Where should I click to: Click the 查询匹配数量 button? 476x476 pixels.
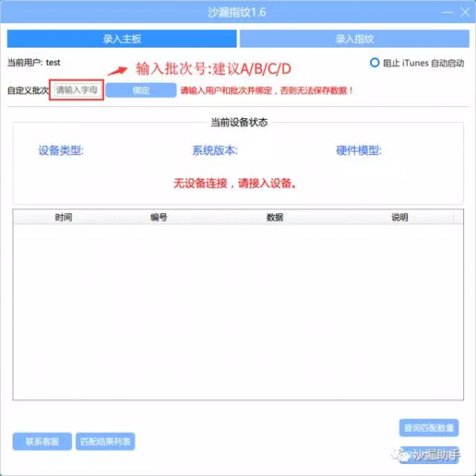coord(428,428)
